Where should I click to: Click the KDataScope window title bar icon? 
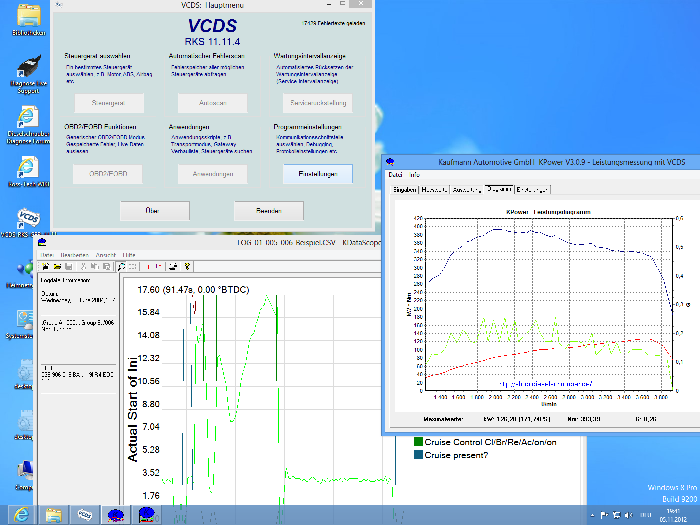(42, 242)
